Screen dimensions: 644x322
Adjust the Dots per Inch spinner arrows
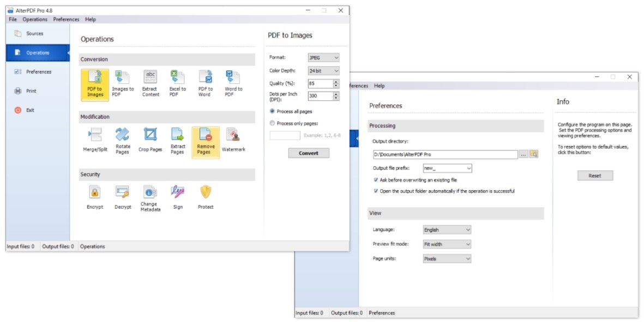click(x=336, y=96)
